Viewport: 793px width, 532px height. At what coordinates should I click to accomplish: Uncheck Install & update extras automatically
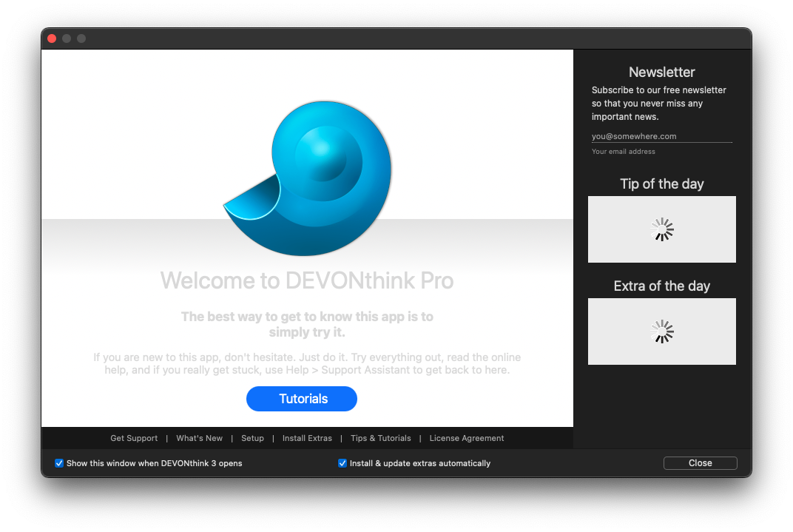342,463
